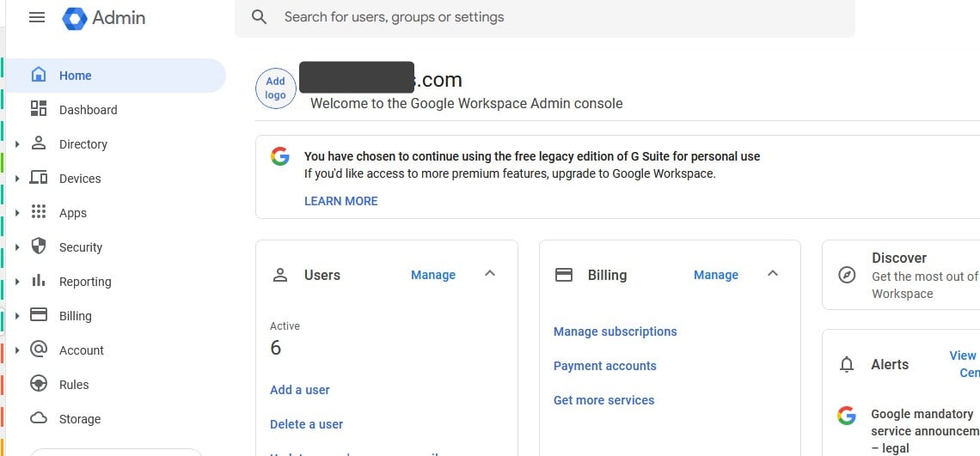
Task: Click the Google Admin logo
Action: pos(75,18)
